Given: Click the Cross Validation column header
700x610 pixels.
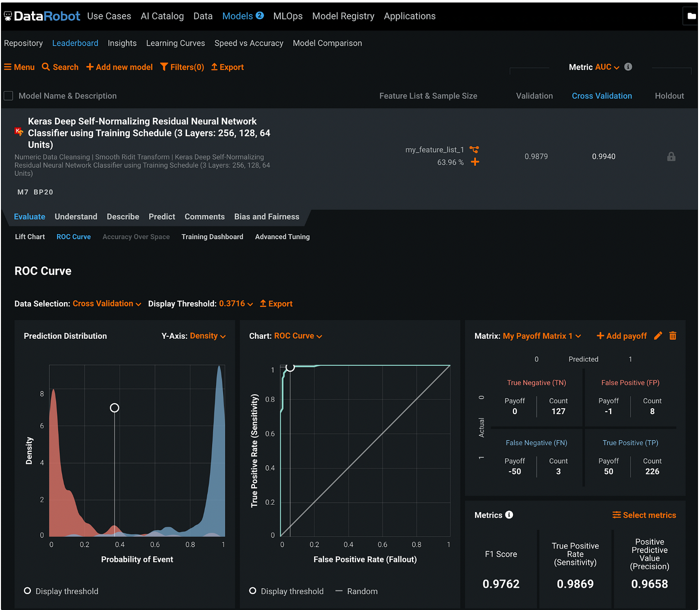Looking at the screenshot, I should (602, 96).
